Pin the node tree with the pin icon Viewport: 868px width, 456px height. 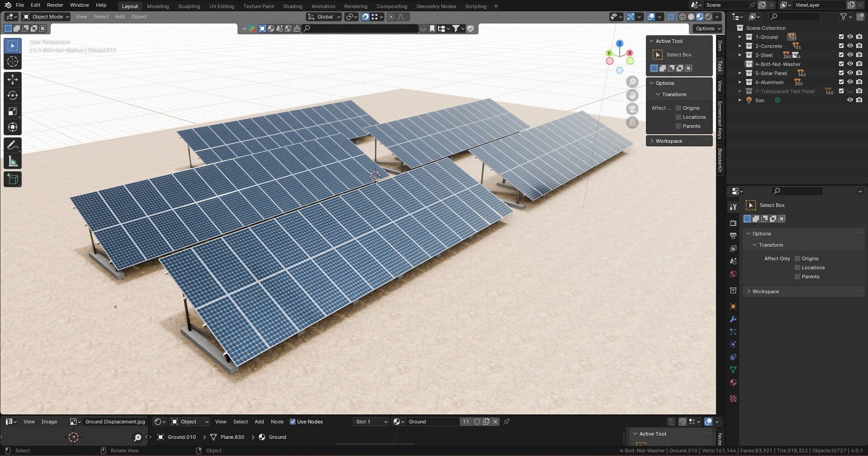[x=507, y=422]
